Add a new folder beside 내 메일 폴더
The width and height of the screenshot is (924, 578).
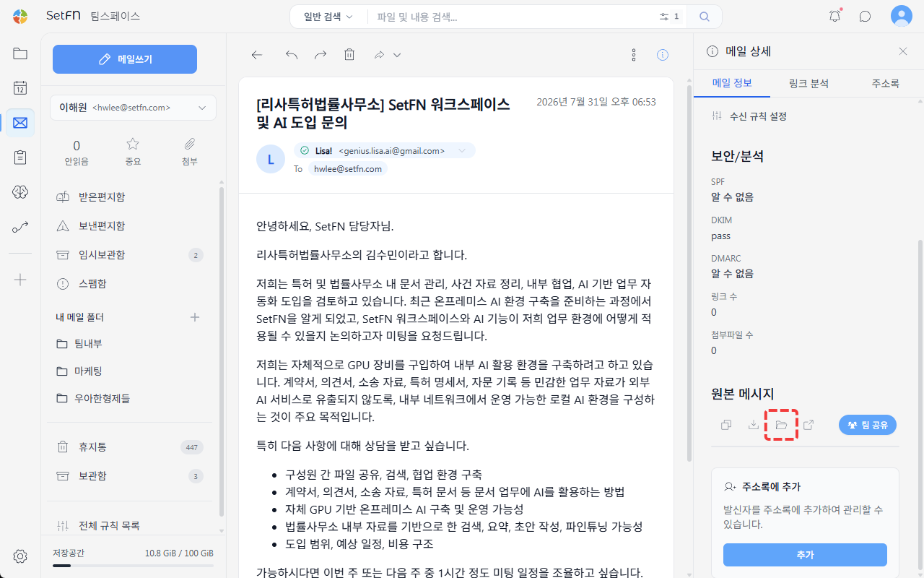[x=194, y=317]
